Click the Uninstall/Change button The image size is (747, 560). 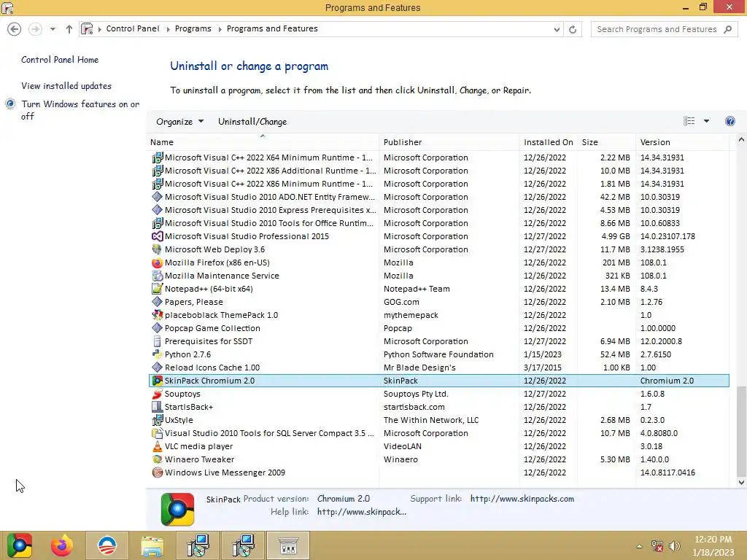point(252,122)
